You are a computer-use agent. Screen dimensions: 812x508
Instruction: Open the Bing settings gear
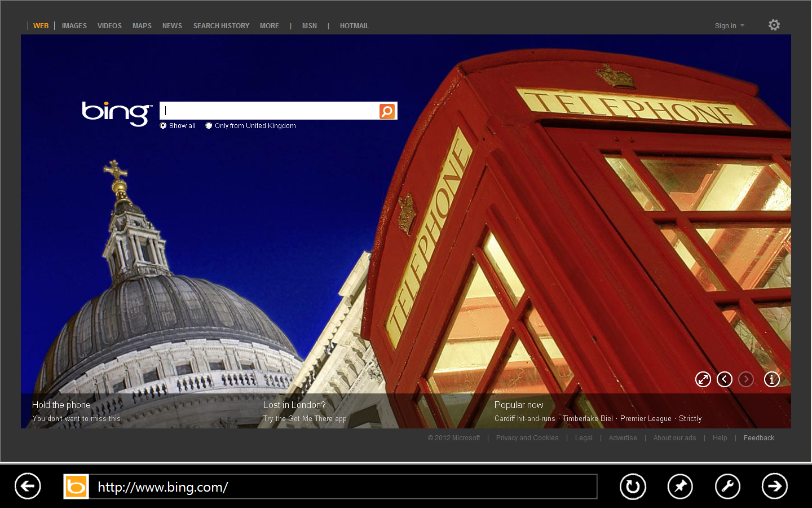pos(774,25)
